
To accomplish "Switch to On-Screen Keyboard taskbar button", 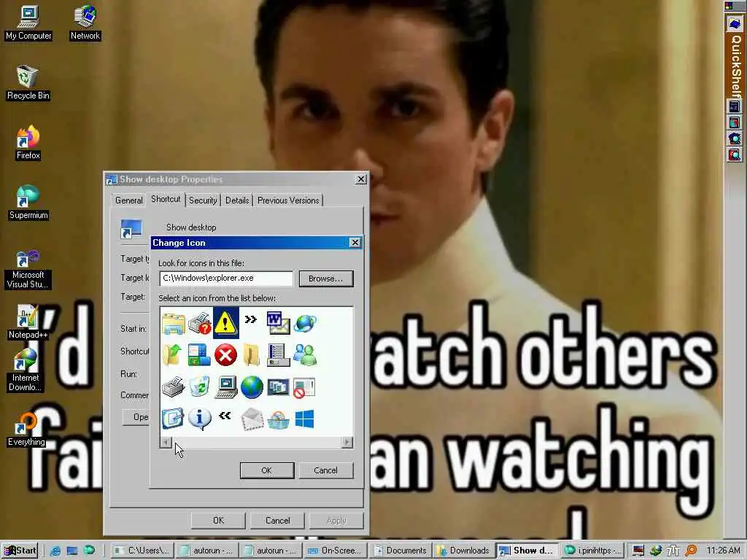I will tap(337, 551).
